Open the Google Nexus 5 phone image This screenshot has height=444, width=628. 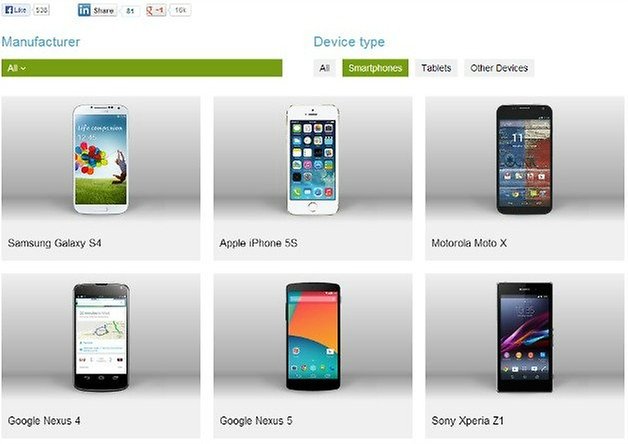pos(313,336)
